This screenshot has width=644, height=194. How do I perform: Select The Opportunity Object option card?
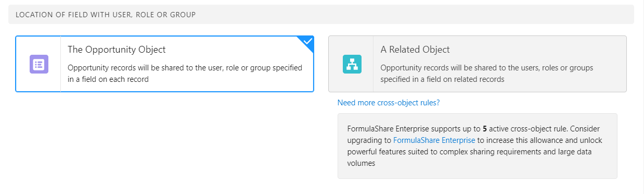point(164,64)
